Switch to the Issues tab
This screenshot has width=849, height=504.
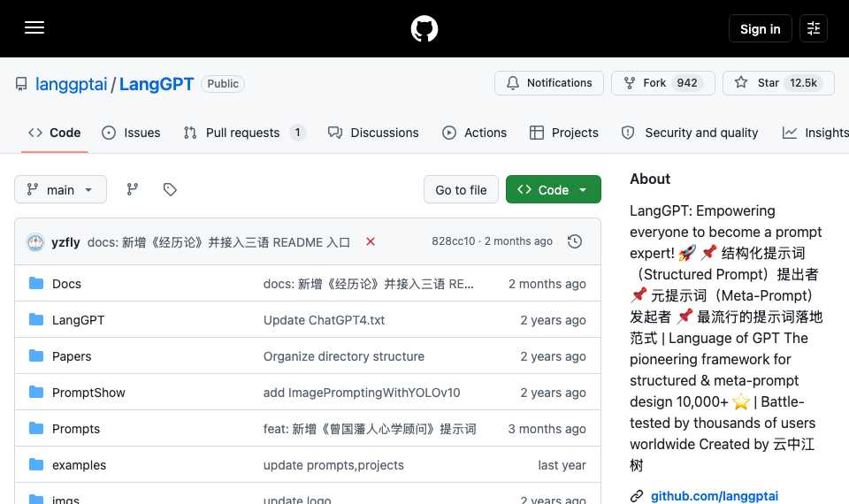coord(131,133)
